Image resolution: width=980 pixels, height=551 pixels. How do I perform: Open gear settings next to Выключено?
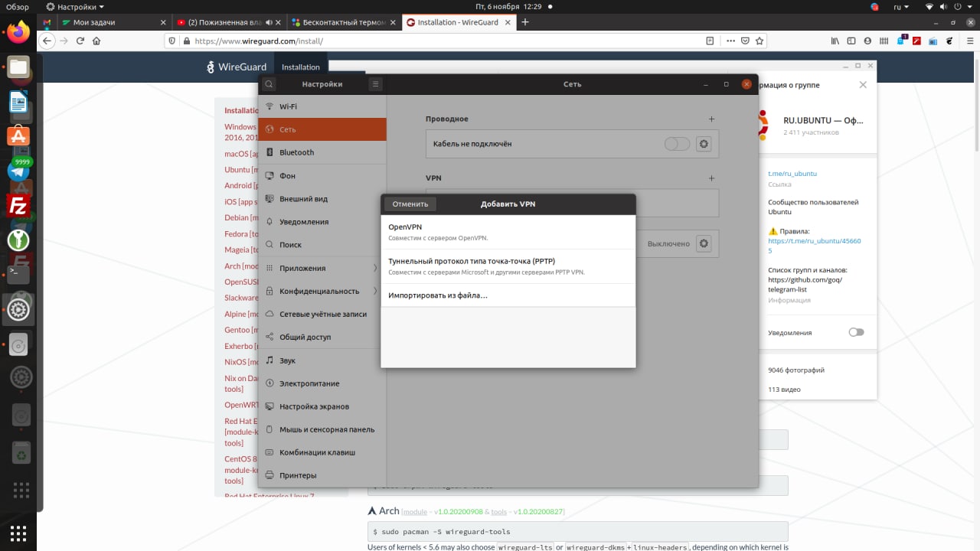coord(704,243)
